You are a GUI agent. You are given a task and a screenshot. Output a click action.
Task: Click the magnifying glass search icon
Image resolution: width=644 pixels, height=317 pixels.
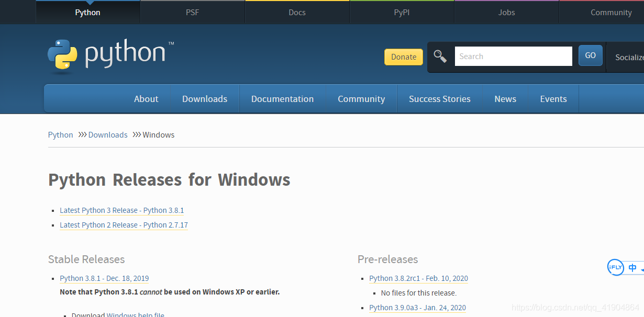pos(440,56)
